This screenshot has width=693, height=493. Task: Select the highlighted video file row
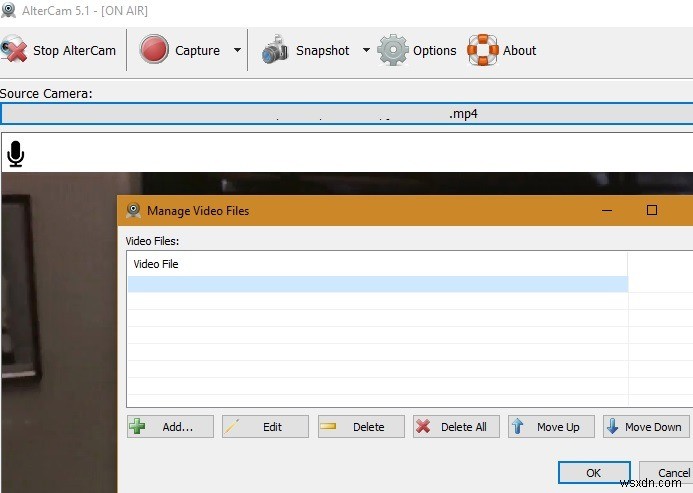click(x=378, y=284)
